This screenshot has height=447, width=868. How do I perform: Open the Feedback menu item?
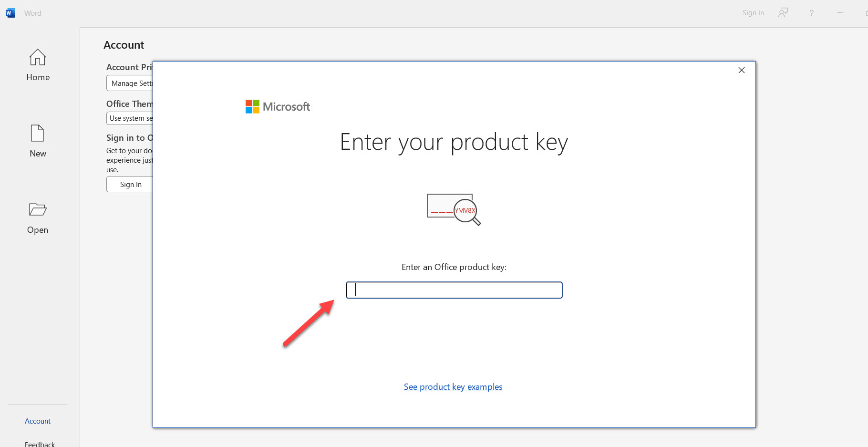(40, 444)
